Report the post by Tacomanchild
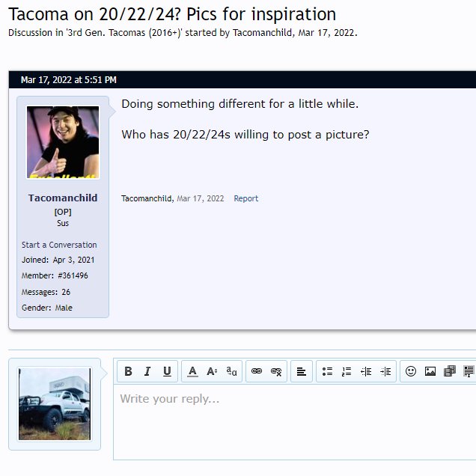This screenshot has height=476, width=476. [246, 198]
